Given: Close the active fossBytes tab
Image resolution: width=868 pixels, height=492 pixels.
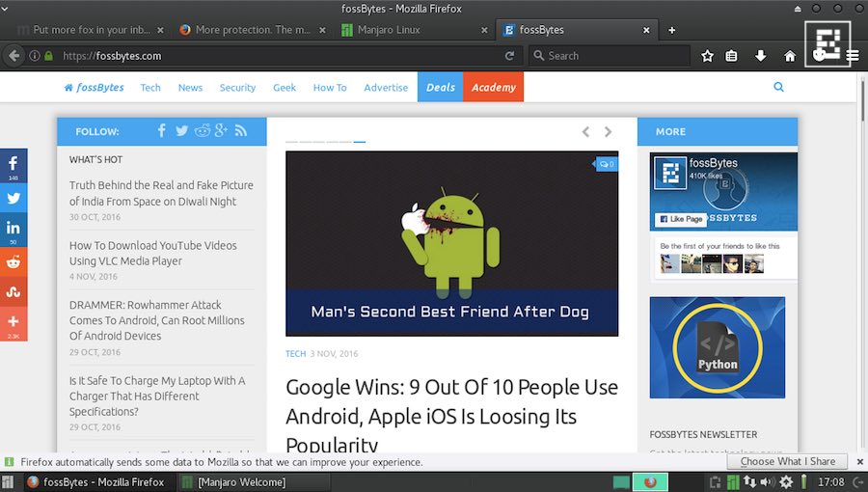Looking at the screenshot, I should point(646,31).
